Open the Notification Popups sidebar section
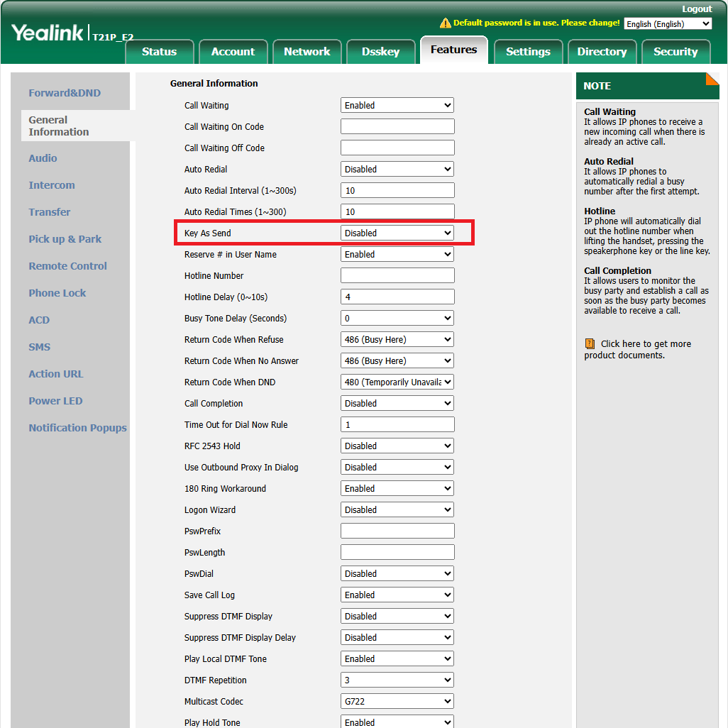Viewport: 728px width, 728px height. point(77,428)
